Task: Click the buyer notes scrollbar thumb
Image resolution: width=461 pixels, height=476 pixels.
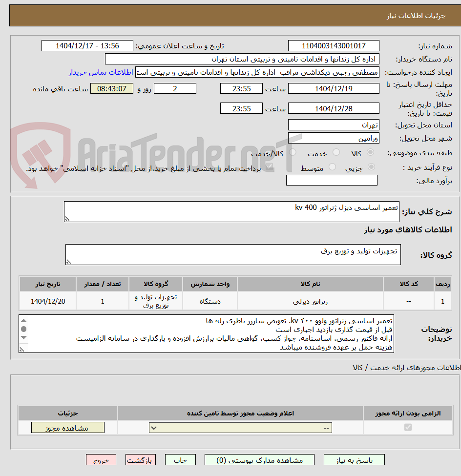Action: point(24,329)
